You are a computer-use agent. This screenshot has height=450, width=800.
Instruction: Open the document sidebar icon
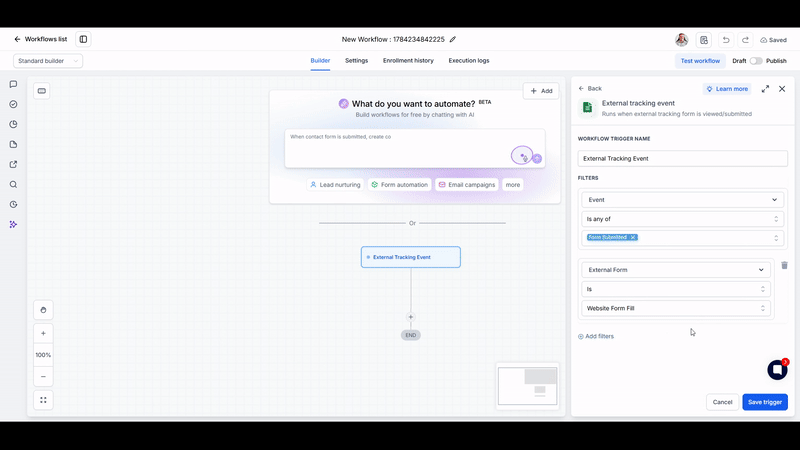(13, 144)
